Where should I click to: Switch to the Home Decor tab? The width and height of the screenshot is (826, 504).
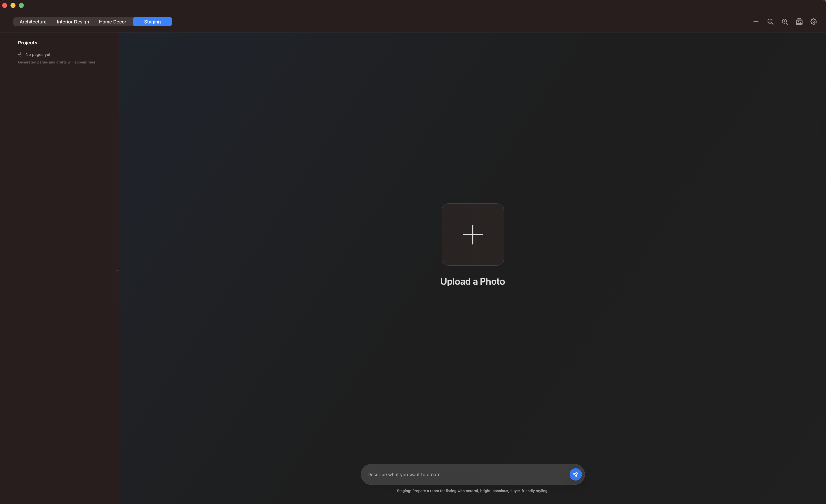113,22
